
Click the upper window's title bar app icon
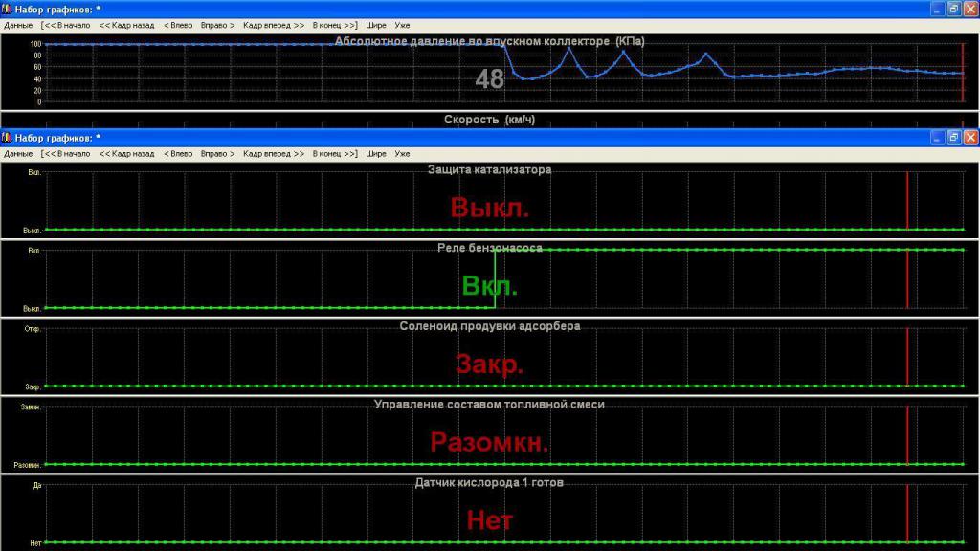[8, 9]
